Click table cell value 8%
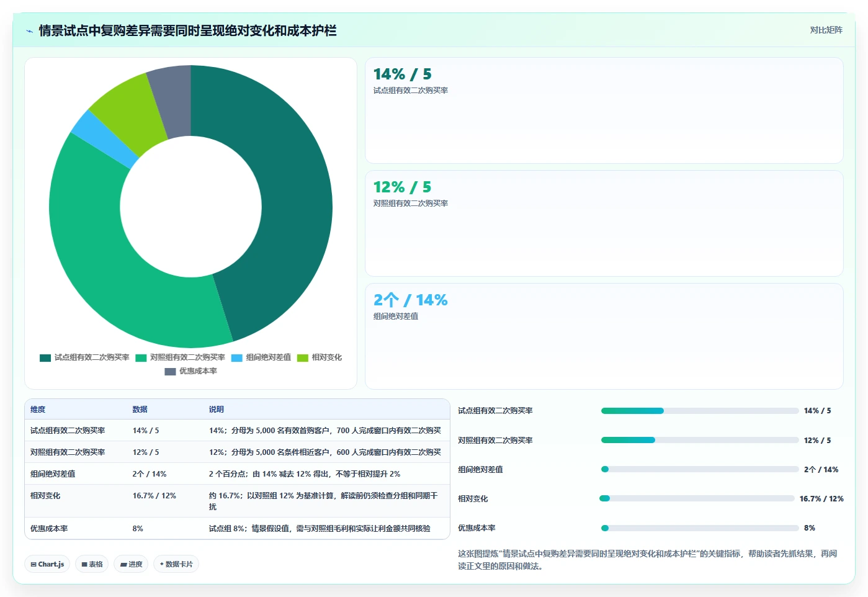This screenshot has width=868, height=597. (138, 529)
